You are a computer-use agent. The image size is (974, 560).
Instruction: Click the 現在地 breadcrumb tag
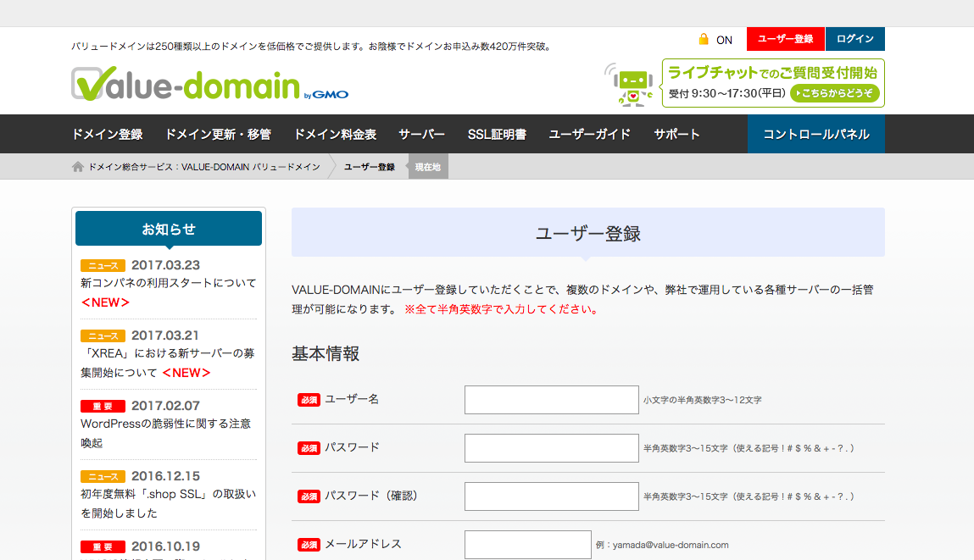tap(428, 167)
